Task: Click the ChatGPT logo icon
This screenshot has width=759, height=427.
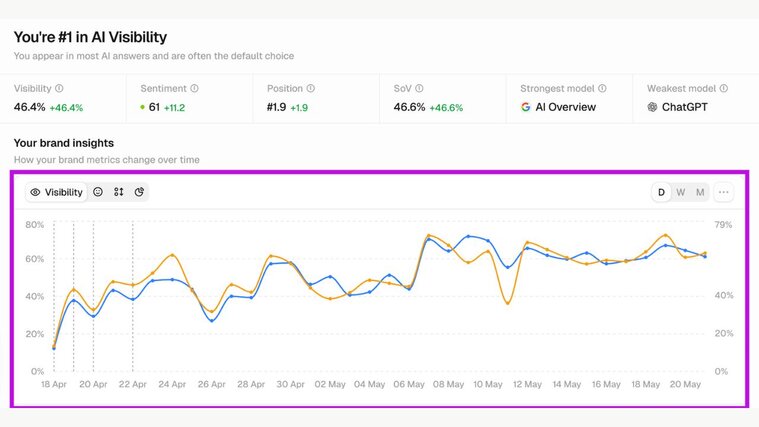Action: click(653, 107)
